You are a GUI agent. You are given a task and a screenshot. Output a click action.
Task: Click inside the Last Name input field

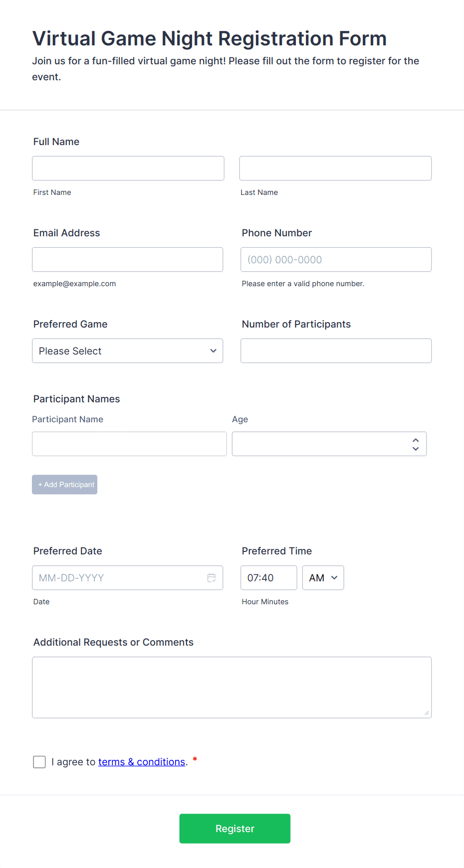(335, 168)
